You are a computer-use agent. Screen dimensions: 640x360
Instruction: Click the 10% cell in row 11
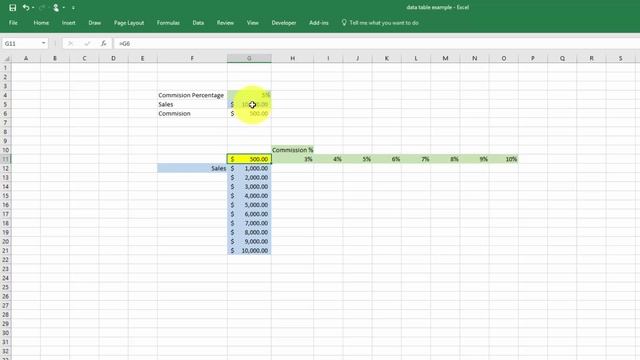pos(504,159)
